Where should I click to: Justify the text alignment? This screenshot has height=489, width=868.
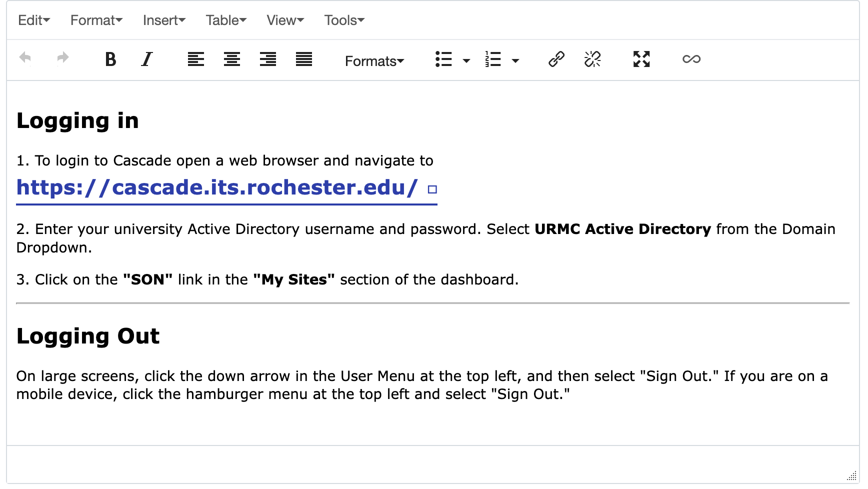[304, 59]
